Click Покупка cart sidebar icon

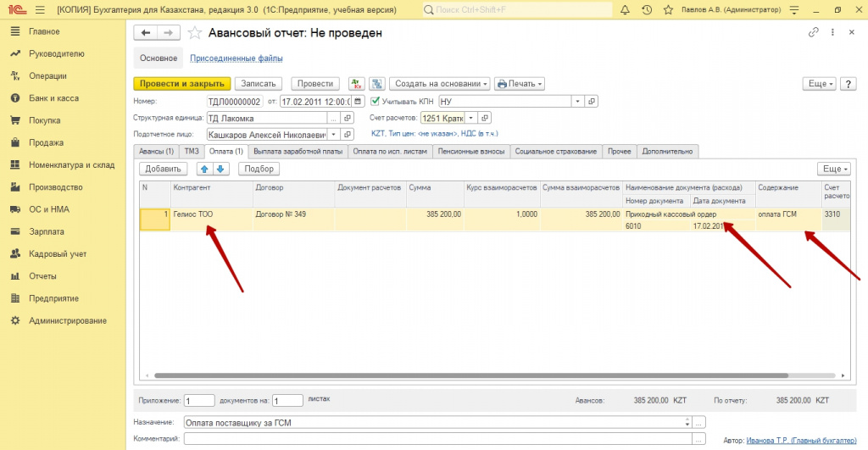click(x=15, y=120)
